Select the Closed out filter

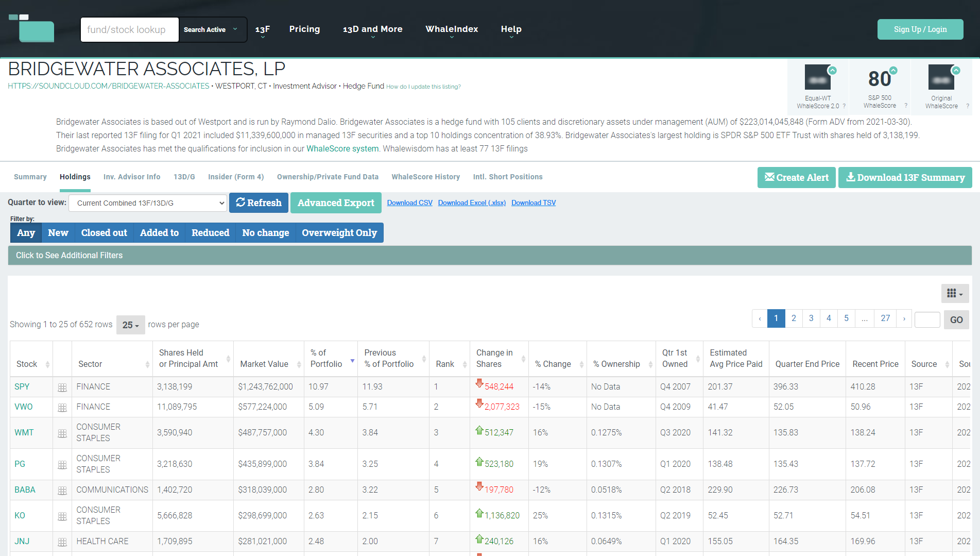(104, 233)
